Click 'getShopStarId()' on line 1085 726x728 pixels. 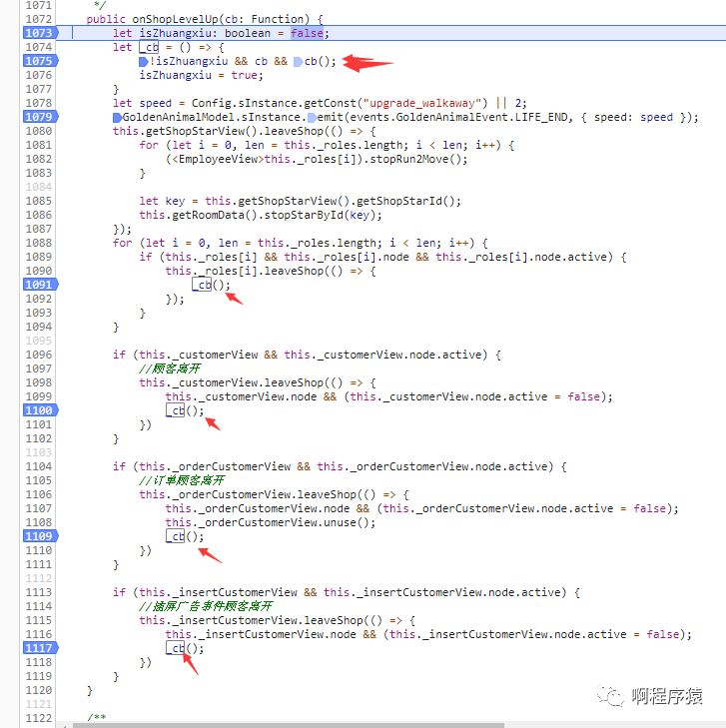406,201
